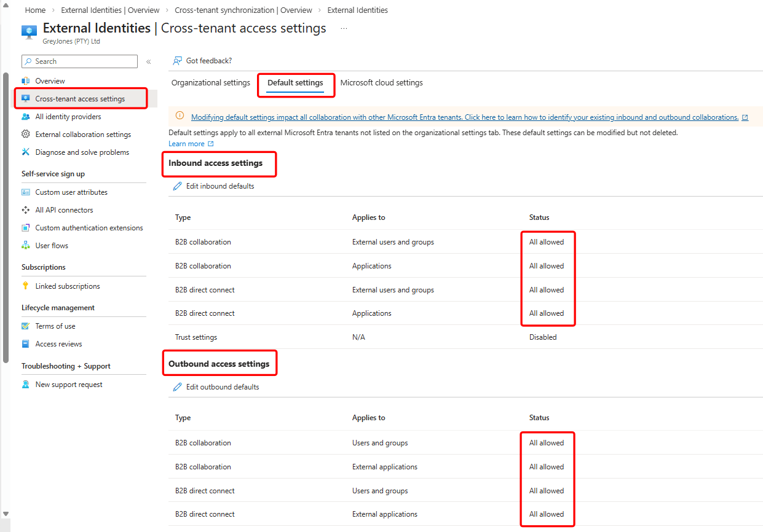Click the All identity providers icon

[x=26, y=117]
